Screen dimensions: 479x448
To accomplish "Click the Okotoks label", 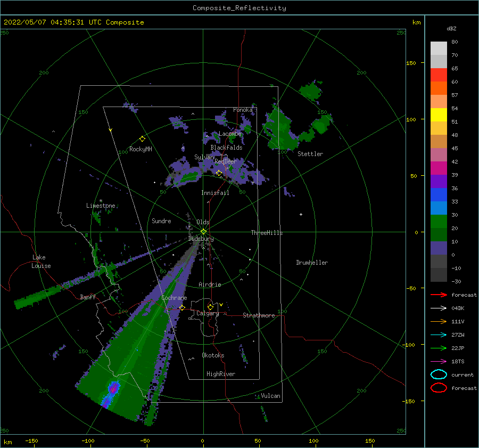I will [213, 355].
